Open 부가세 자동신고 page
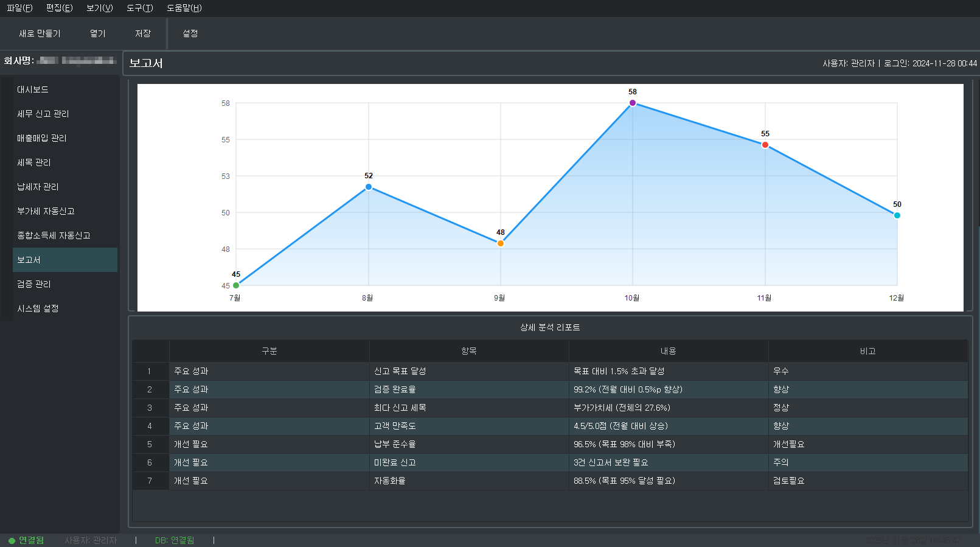The width and height of the screenshot is (980, 547). coord(46,211)
